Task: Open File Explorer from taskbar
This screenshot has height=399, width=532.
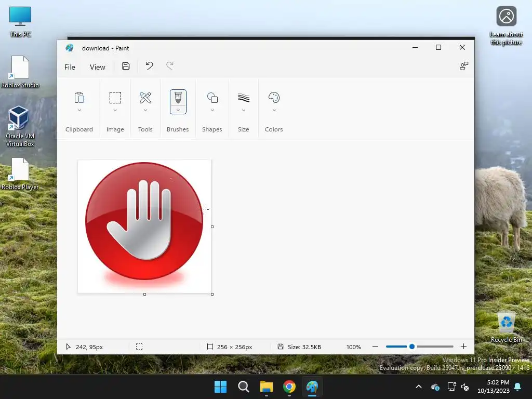Action: pos(267,387)
